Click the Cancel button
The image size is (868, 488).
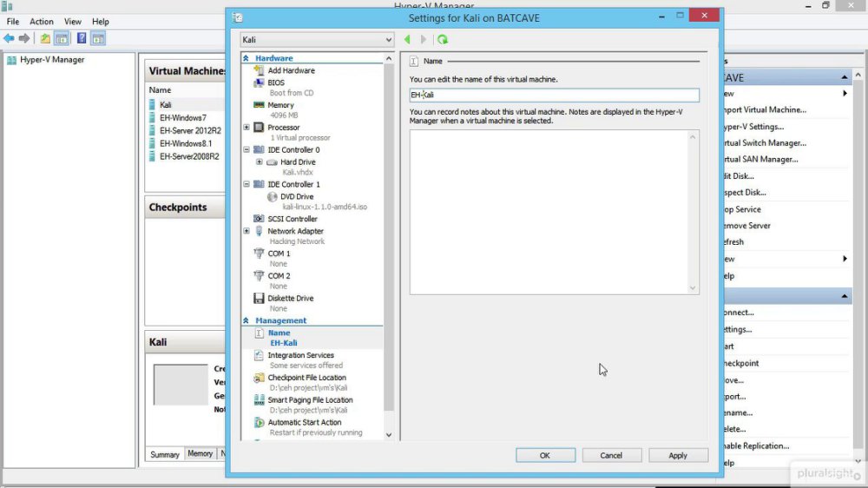(x=611, y=455)
